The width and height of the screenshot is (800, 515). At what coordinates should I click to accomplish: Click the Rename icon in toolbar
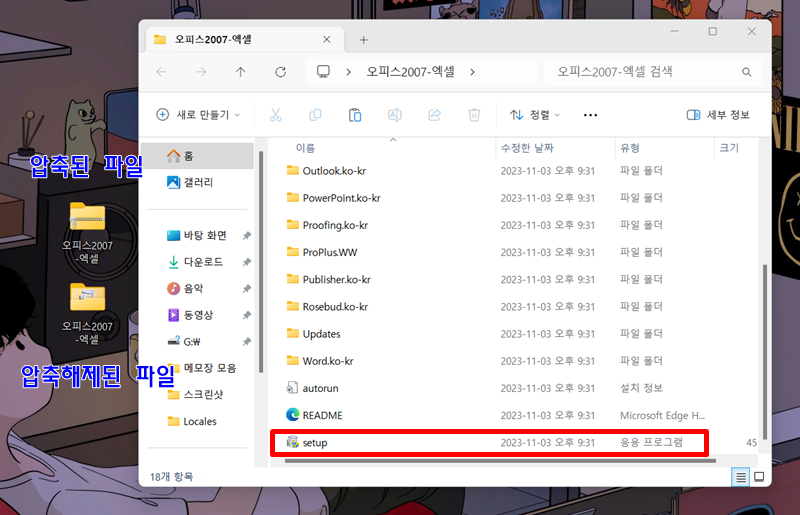(394, 115)
